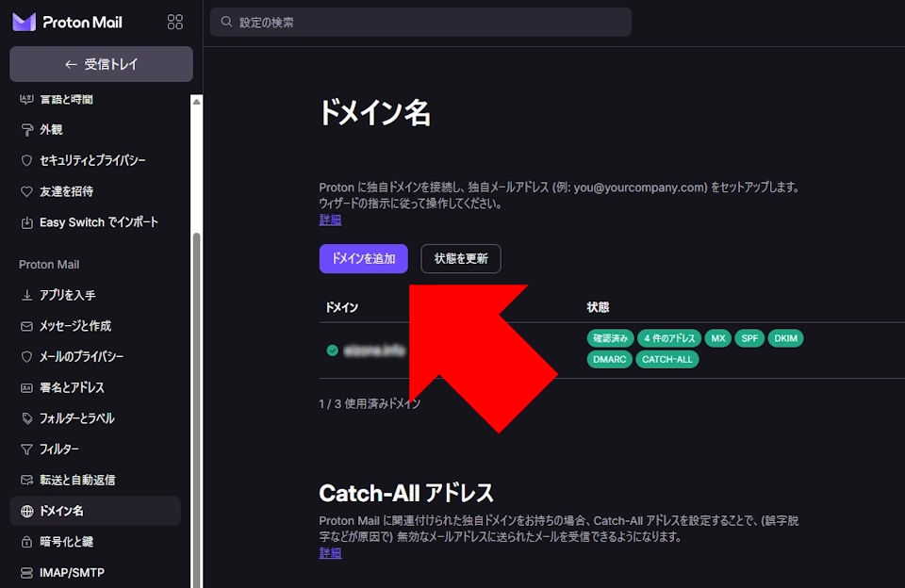
Task: Click the Easy Switch import icon
Action: [x=26, y=222]
